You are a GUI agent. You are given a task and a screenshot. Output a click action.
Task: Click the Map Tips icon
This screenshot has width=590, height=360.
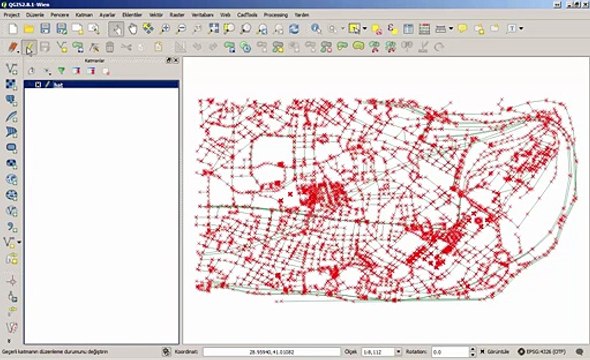462,29
